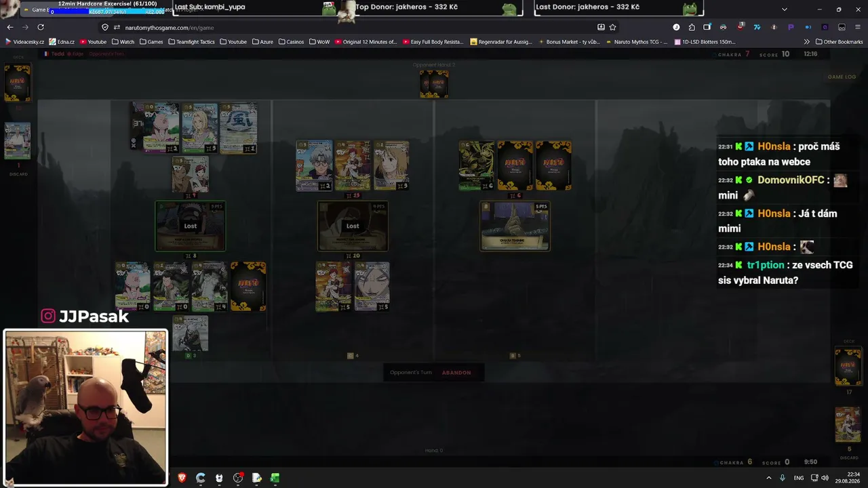Open the Original 12 Minutes bookmark
This screenshot has width=868, height=488.
coord(366,42)
